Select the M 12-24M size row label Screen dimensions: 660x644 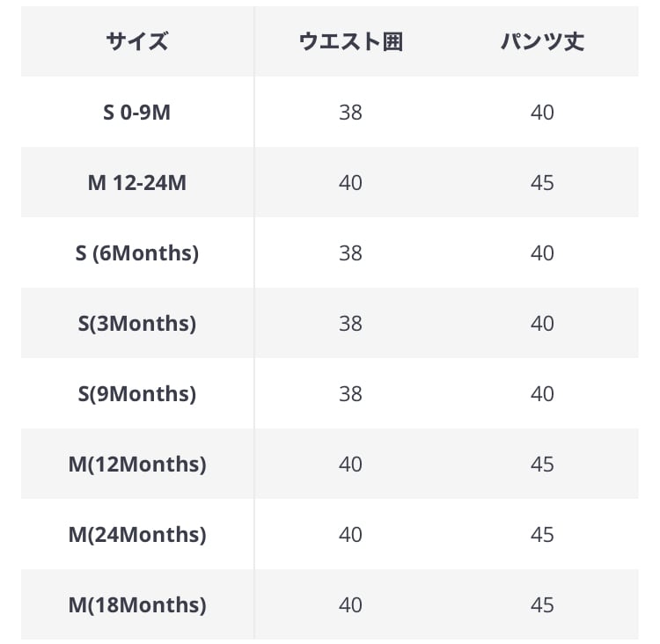tap(136, 183)
